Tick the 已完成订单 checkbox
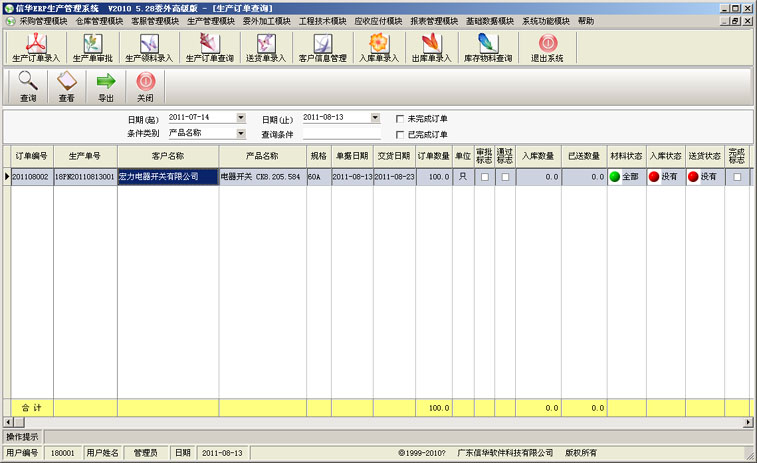 pyautogui.click(x=400, y=134)
